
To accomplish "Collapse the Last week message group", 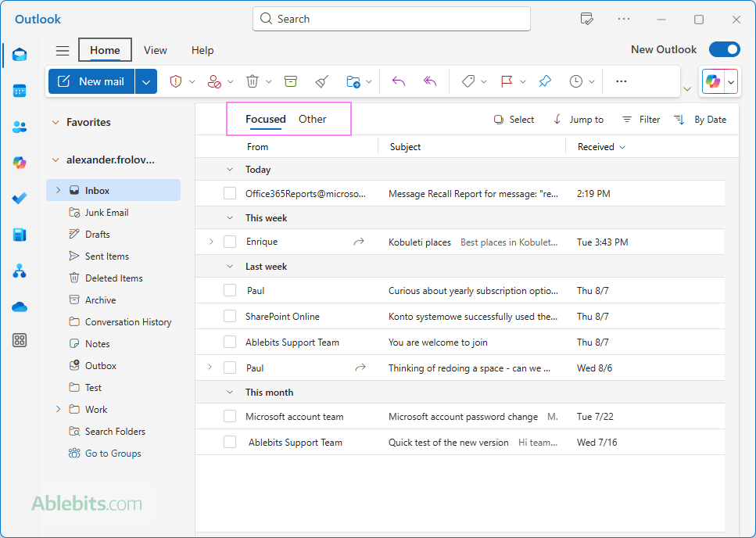I will tap(230, 267).
